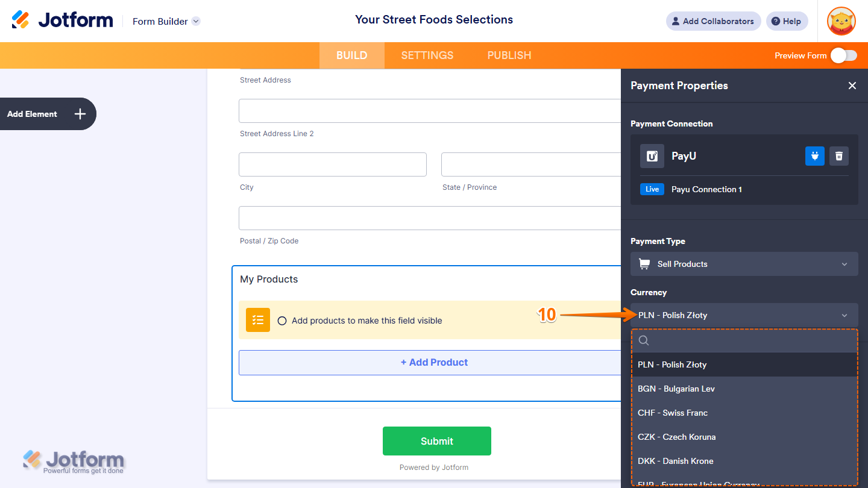This screenshot has height=488, width=868.
Task: Open the Payment Type Sell Products dropdown
Action: (744, 264)
